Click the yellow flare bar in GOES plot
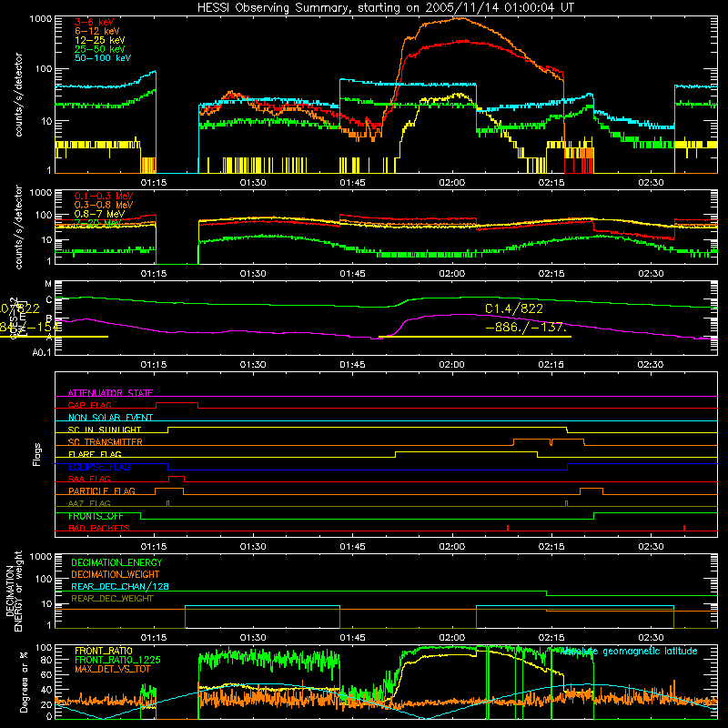728x728 pixels. click(475, 337)
